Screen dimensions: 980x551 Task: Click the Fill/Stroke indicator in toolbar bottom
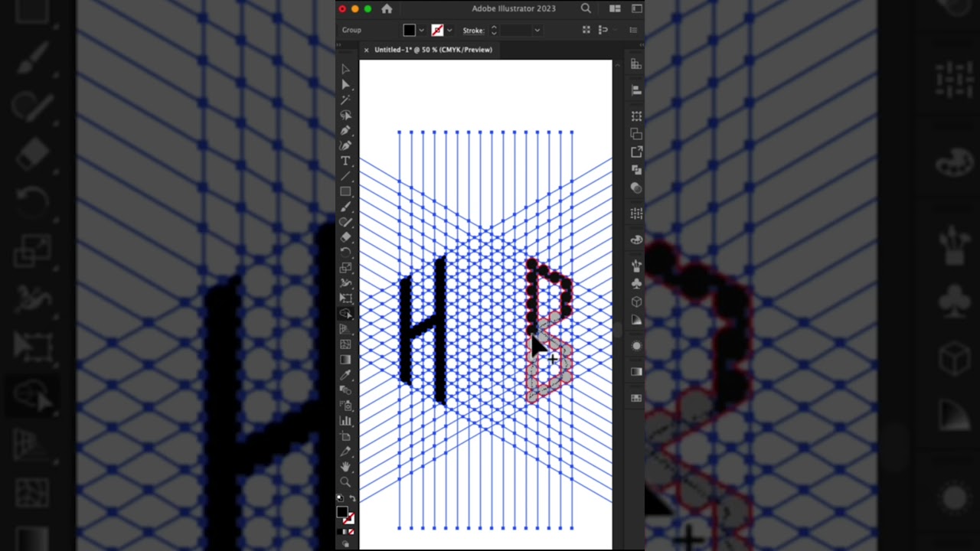click(344, 515)
